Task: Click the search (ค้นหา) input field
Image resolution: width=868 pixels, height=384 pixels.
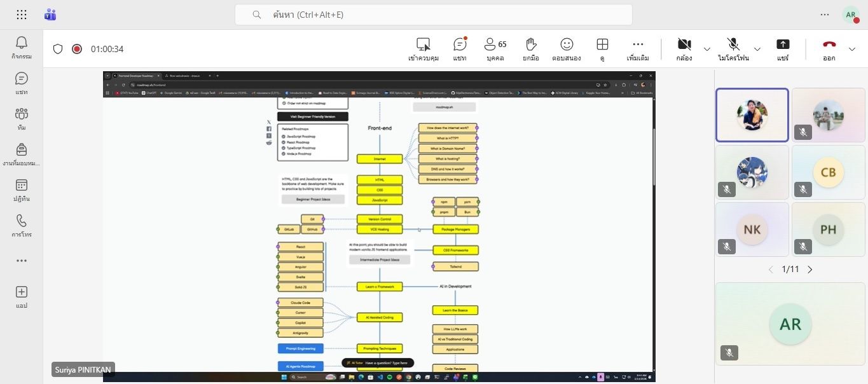Action: [434, 15]
